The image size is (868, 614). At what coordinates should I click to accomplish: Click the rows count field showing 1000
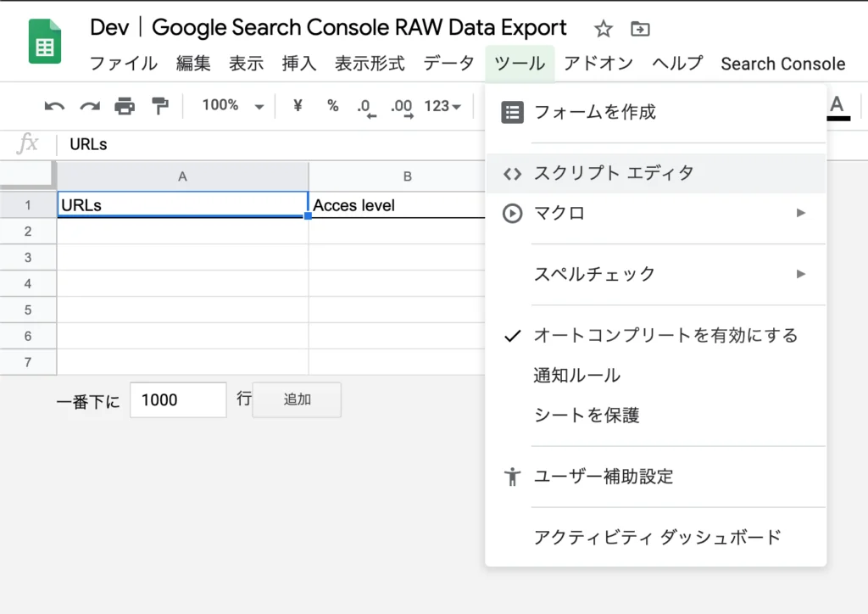click(x=178, y=399)
